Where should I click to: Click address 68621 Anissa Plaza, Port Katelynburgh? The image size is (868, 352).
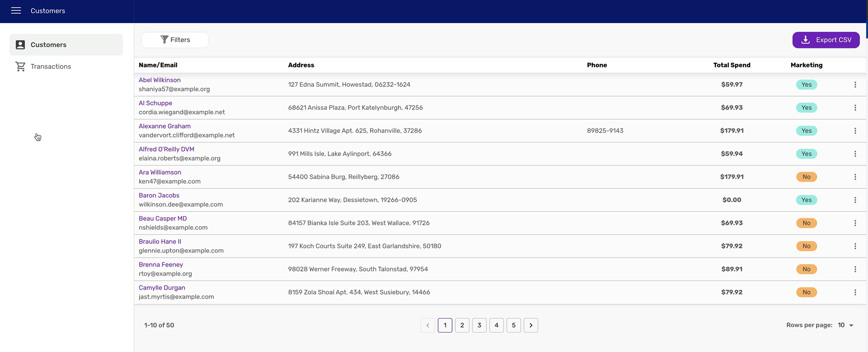[x=355, y=108]
